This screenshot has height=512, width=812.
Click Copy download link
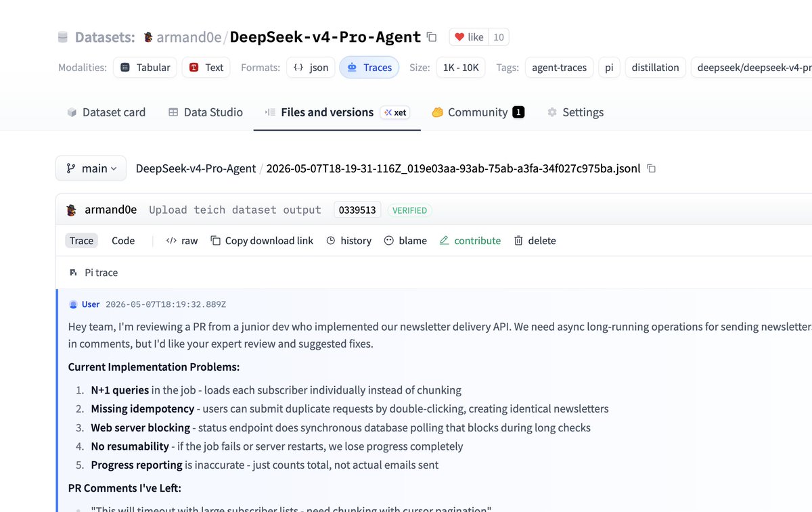tap(262, 241)
